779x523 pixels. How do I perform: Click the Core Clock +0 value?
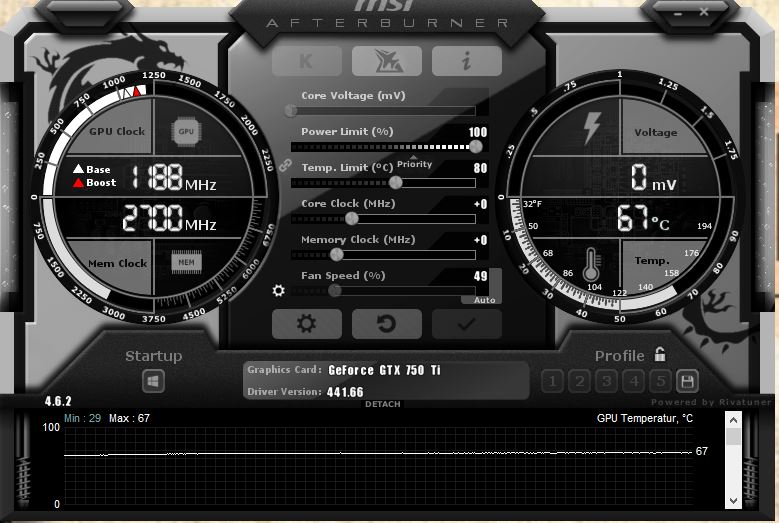click(x=480, y=204)
